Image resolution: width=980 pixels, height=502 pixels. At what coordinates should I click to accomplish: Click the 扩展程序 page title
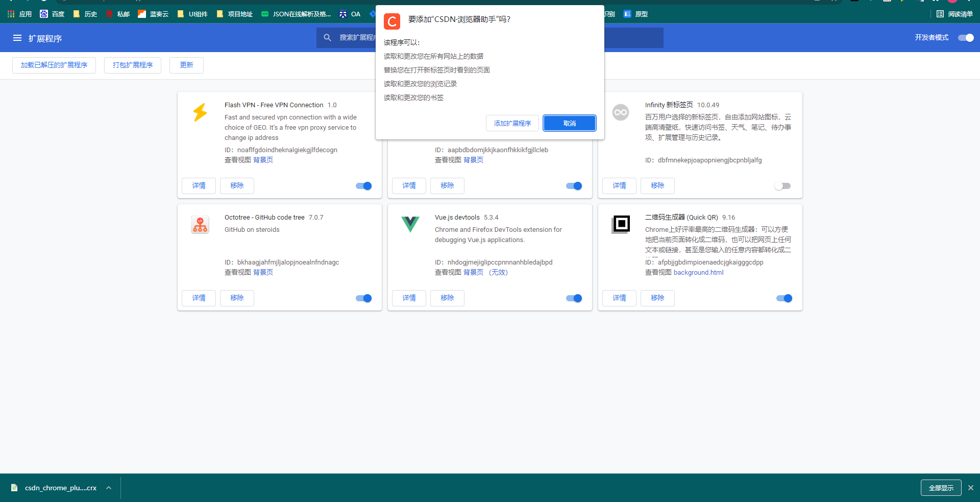pyautogui.click(x=45, y=38)
